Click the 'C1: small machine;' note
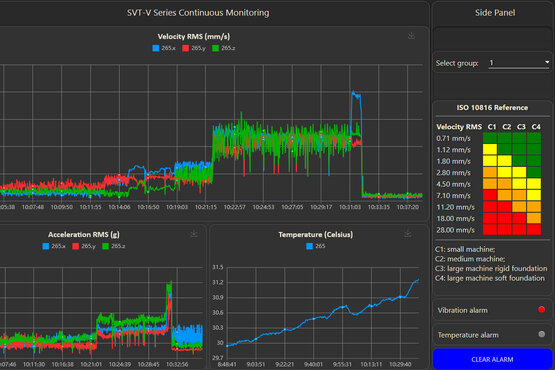The image size is (555, 370). coord(465,249)
